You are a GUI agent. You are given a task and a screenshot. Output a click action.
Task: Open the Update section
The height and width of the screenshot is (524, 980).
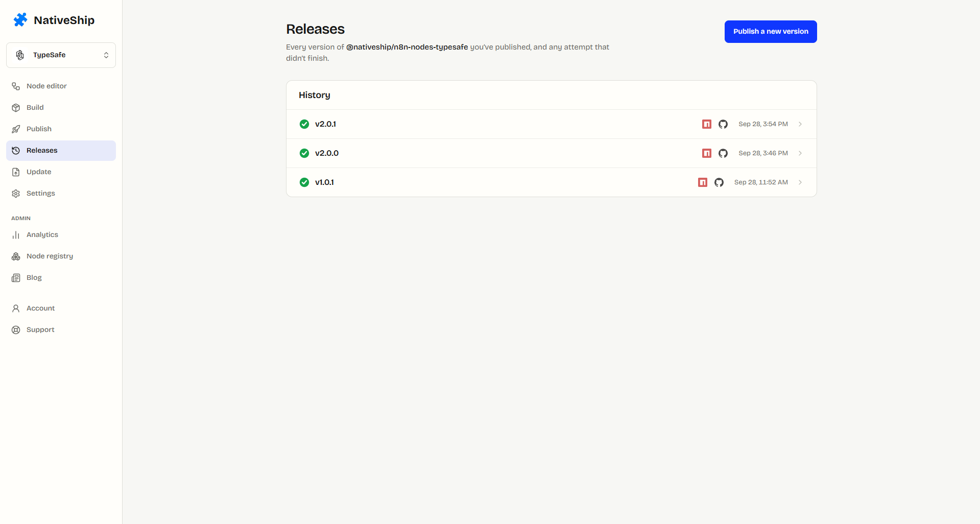pos(61,172)
